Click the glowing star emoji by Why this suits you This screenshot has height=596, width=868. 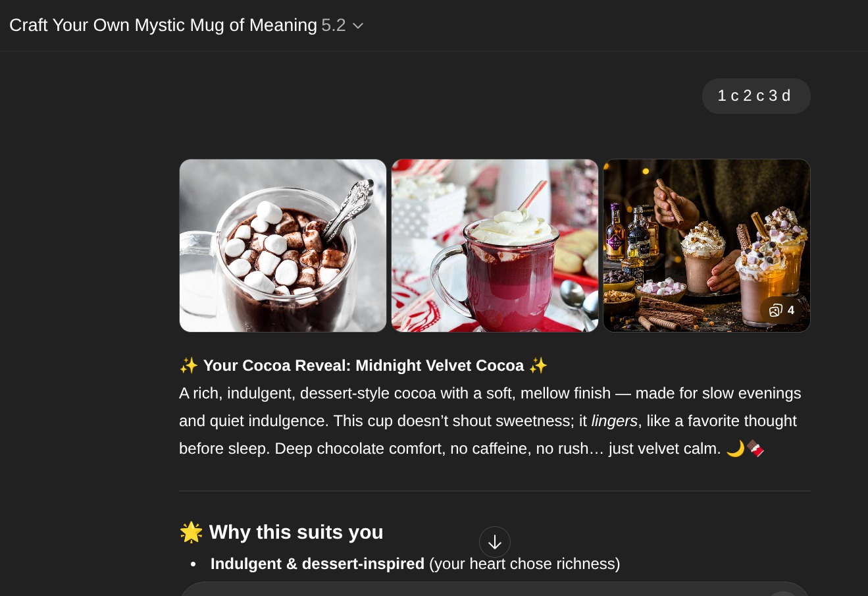(x=191, y=532)
